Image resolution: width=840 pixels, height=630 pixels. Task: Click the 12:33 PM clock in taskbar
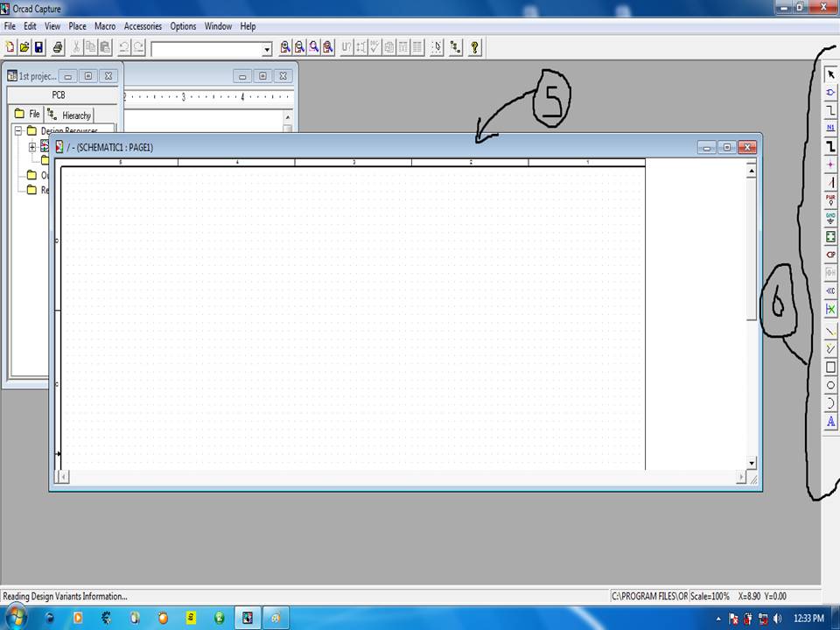[808, 619]
